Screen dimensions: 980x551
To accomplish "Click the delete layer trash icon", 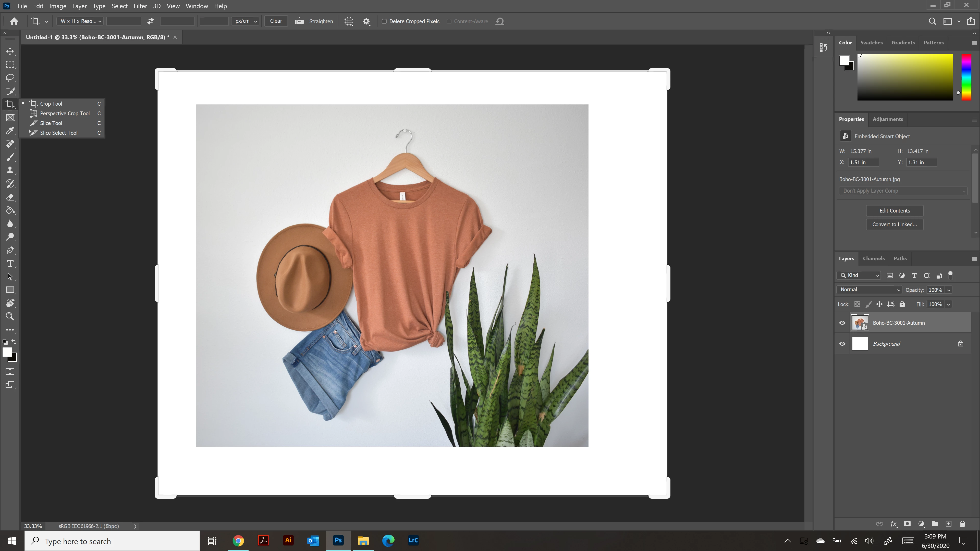I will [962, 524].
